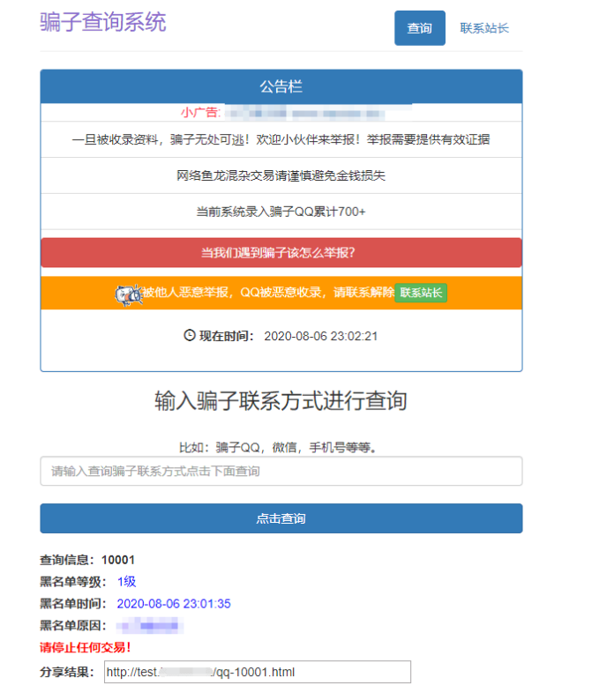Click the 网络鱼龙混杂交易请谨慎 notice row
592x700 pixels.
[281, 175]
